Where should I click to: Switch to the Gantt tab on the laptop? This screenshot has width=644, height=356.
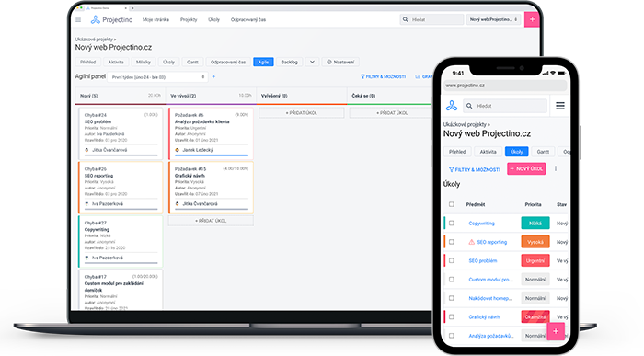(192, 62)
